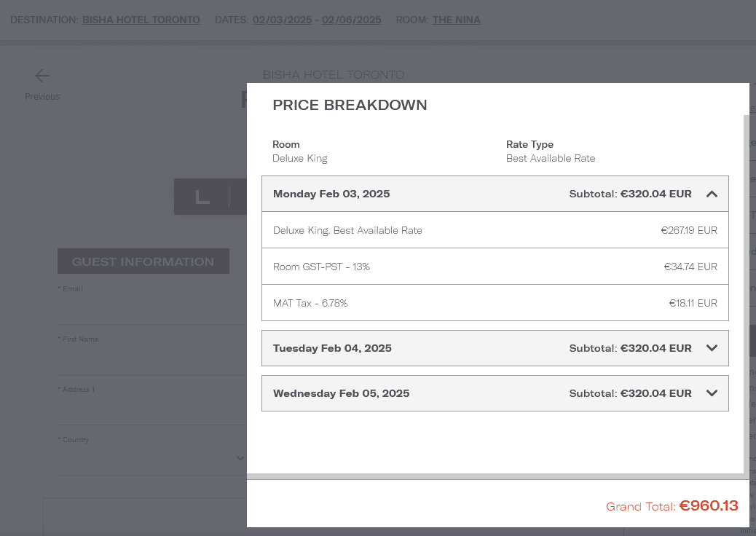756x536 pixels.
Task: Open The Nina room link
Action: coord(456,20)
